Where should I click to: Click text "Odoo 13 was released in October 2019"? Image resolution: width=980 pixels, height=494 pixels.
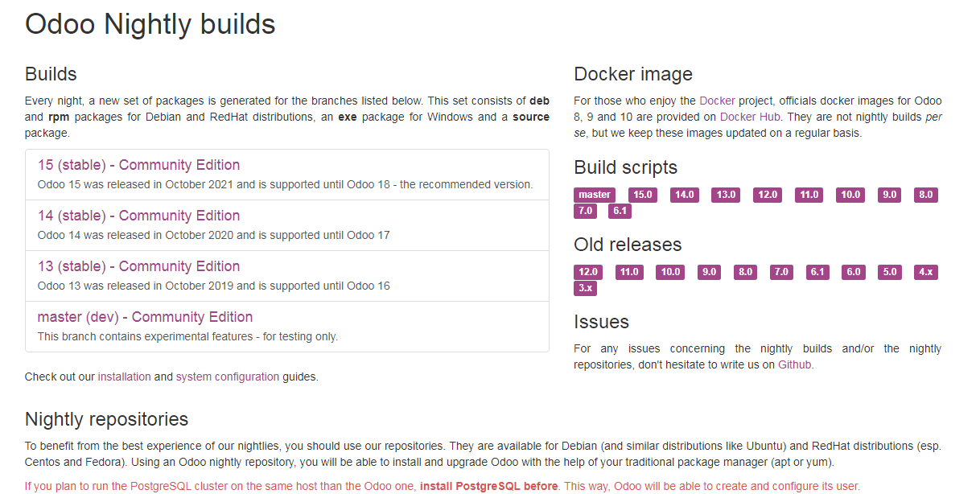point(134,286)
